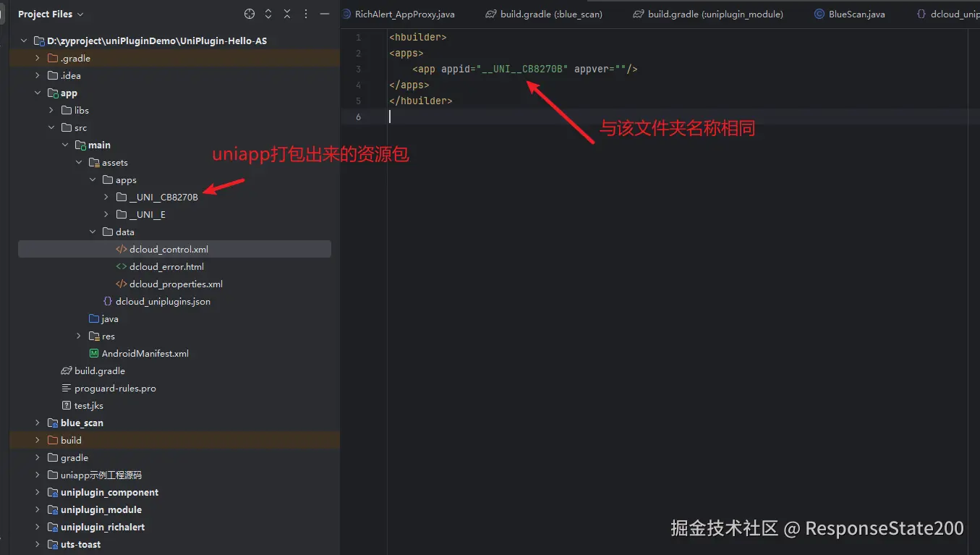
Task: Select the dcloud_error.html file name
Action: click(167, 266)
